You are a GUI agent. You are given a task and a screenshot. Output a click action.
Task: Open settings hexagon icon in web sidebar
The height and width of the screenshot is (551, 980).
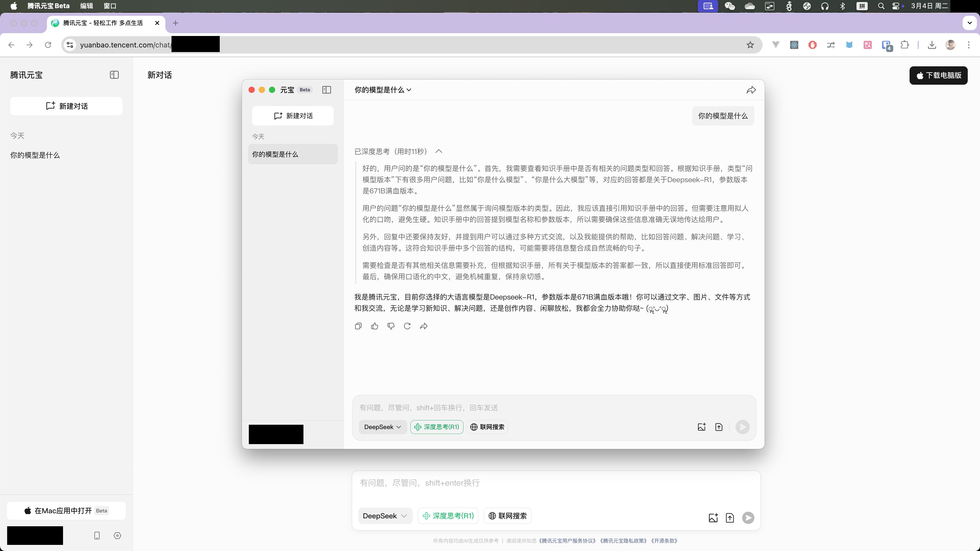click(x=117, y=535)
